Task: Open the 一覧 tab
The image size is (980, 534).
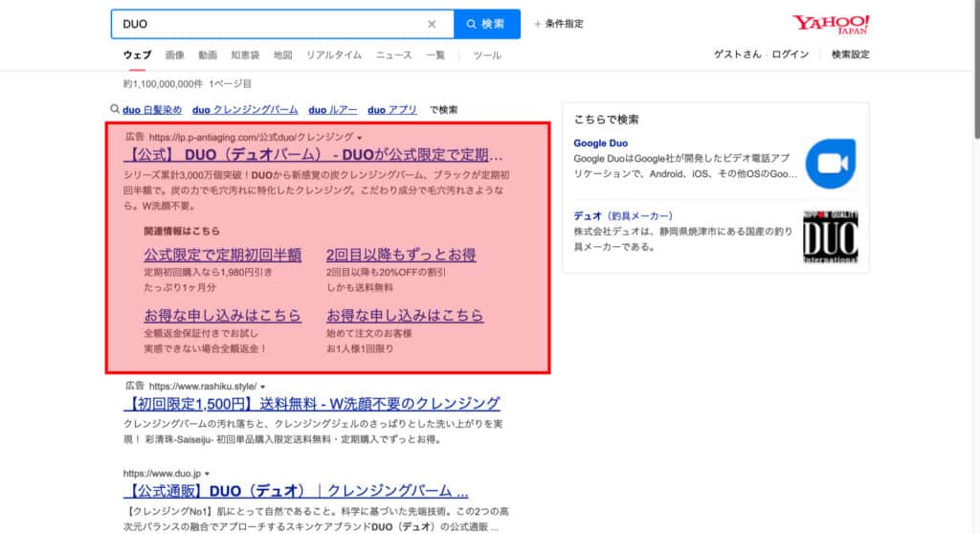Action: tap(435, 55)
